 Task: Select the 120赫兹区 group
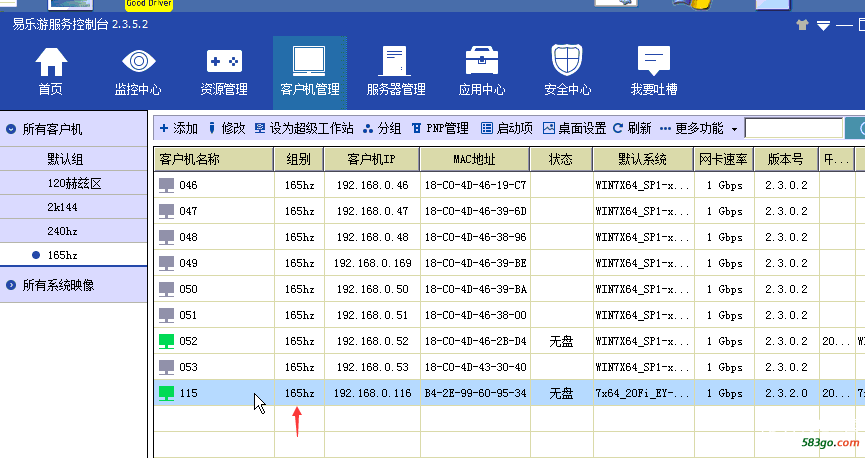click(73, 183)
